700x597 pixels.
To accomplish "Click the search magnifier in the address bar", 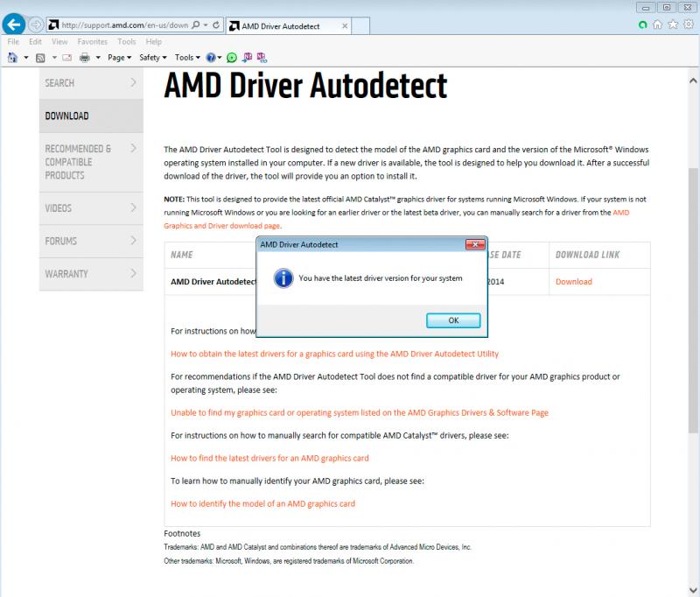I will pos(195,25).
